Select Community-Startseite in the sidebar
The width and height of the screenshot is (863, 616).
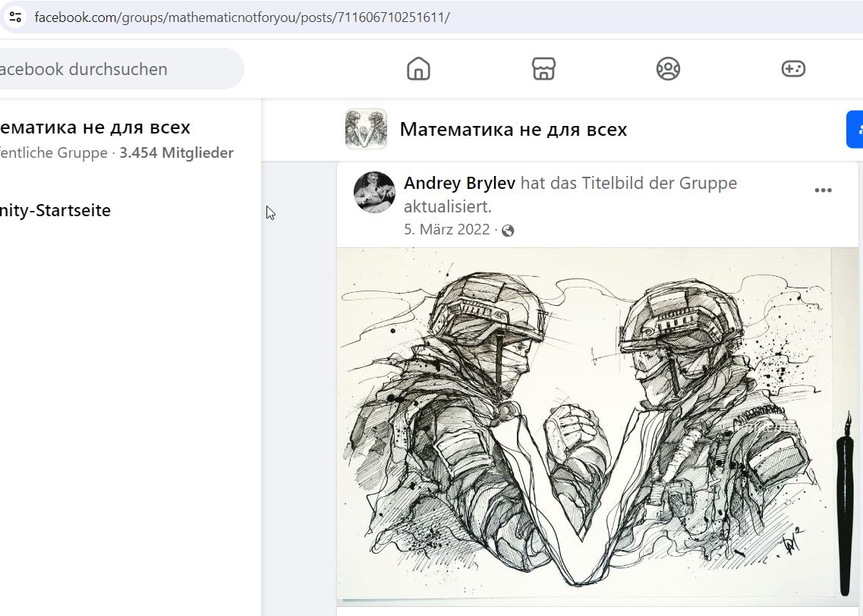coord(55,210)
